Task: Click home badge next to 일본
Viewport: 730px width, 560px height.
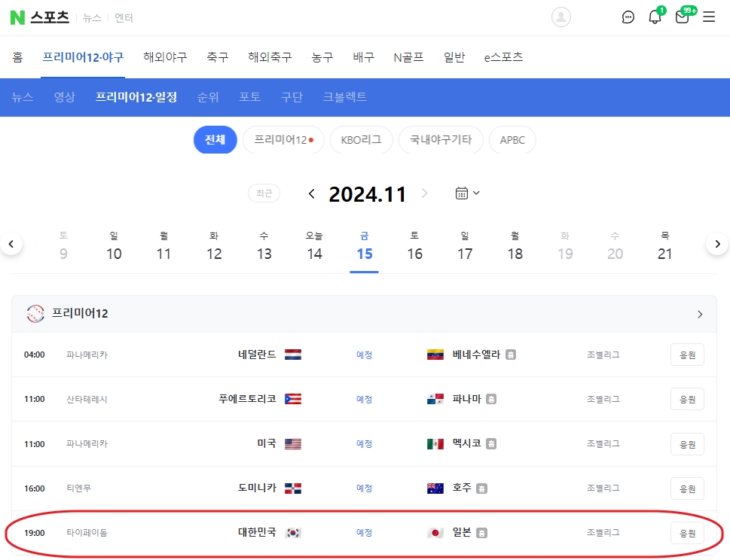Action: [x=482, y=533]
